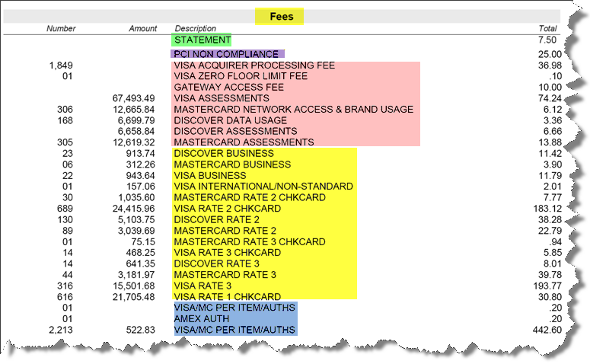Click the 30.80 total value
Viewport: 590px width, 364px height.
point(550,297)
